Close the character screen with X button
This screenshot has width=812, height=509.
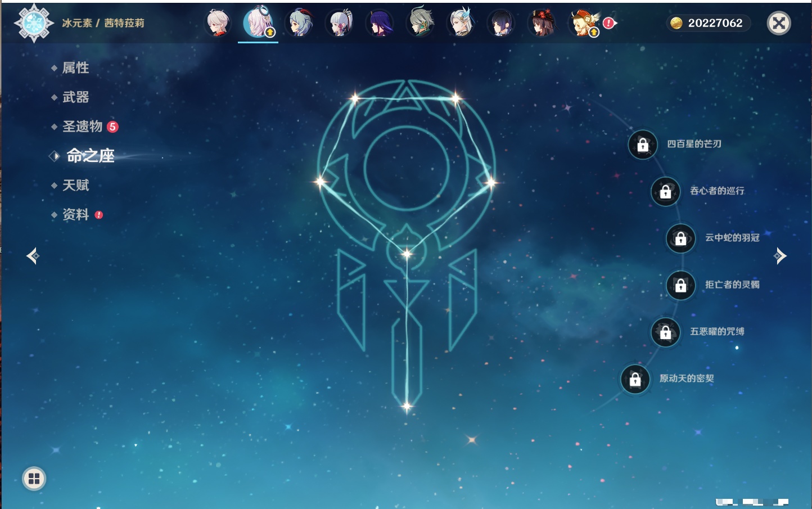[779, 23]
